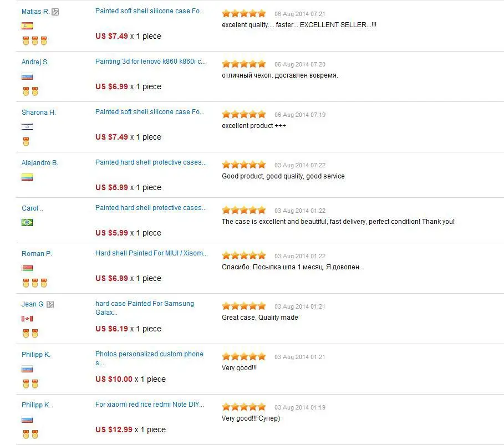Image resolution: width=504 pixels, height=445 pixels.
Task: Open Andrej S. buyer profile
Action: click(x=35, y=62)
